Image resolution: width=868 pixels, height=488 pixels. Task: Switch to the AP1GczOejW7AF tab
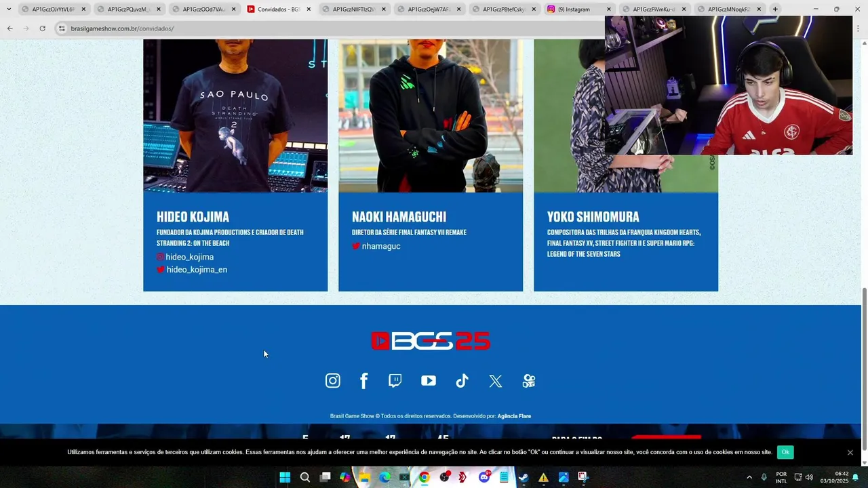tap(429, 9)
